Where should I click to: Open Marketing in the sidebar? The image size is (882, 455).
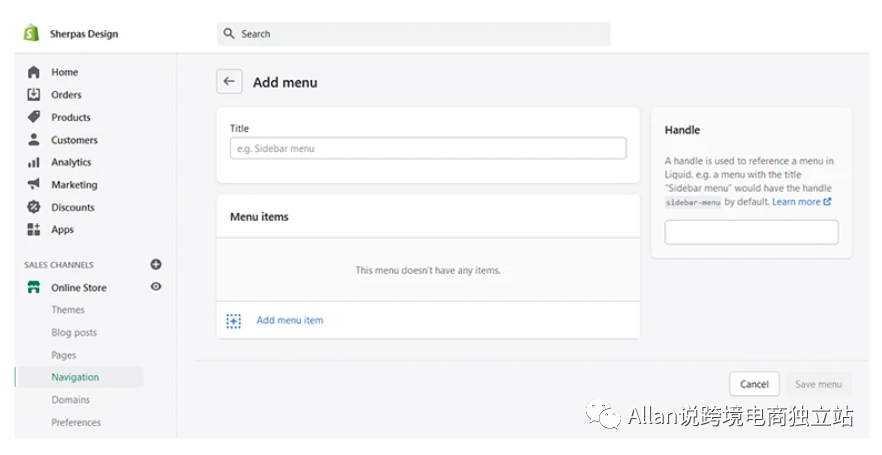74,184
